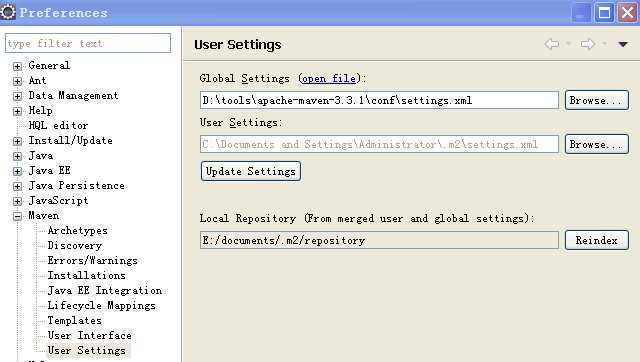
Task: Expand the JavaScript tree node
Action: pyautogui.click(x=17, y=201)
